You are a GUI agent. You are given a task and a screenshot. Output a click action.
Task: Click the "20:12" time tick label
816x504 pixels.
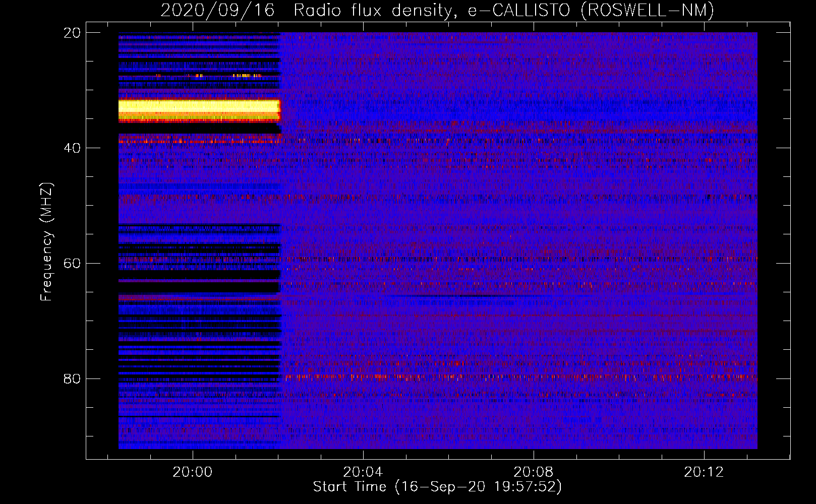pyautogui.click(x=704, y=472)
